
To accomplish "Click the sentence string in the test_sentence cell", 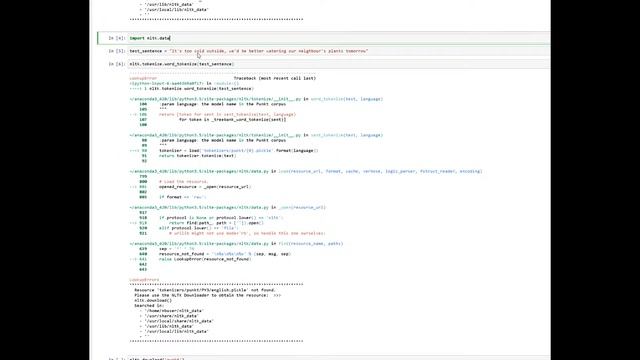I will pyautogui.click(x=269, y=51).
